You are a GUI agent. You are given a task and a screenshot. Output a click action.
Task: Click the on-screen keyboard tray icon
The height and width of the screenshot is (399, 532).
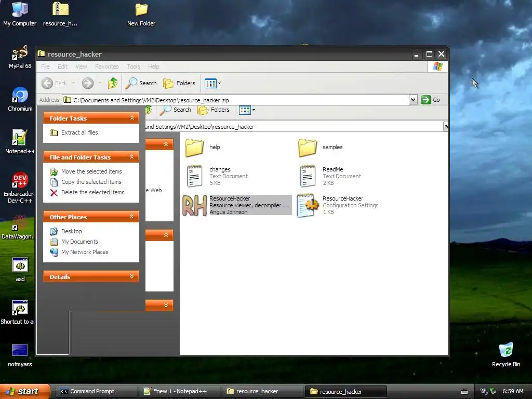point(464,392)
